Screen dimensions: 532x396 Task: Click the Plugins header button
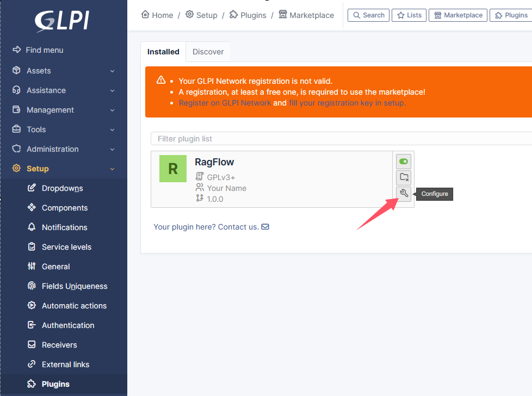[x=511, y=15]
